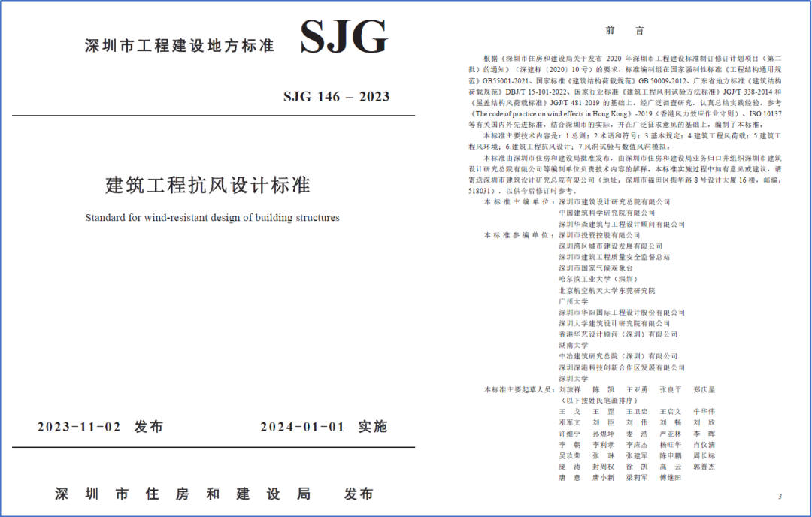Screen dimensions: 812x517
Task: Select the title 建筑工程抗风设计标准
Action: click(208, 185)
